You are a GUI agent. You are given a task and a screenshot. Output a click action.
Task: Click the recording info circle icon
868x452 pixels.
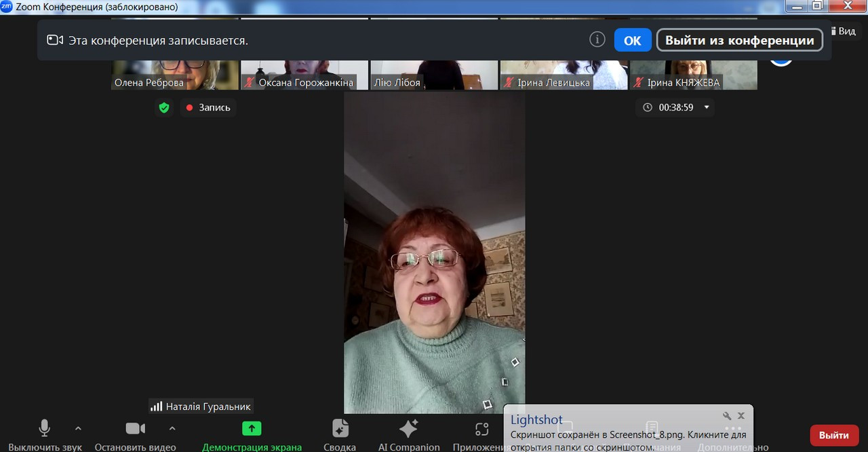tap(597, 39)
